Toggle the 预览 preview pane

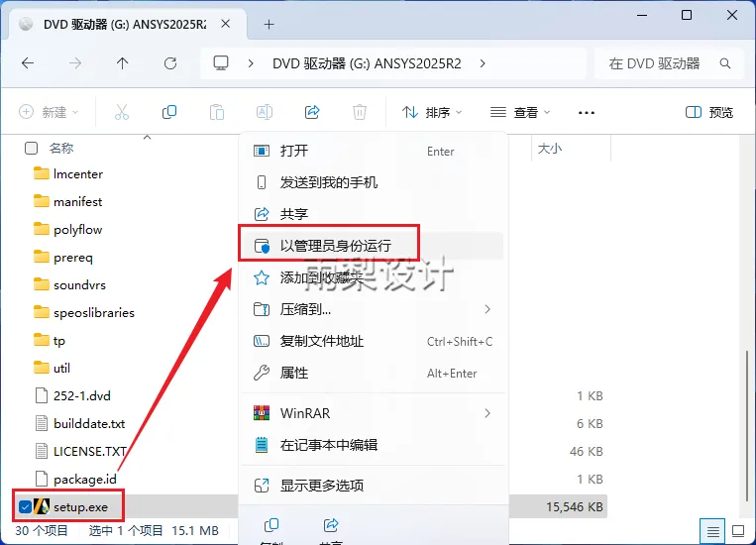709,112
